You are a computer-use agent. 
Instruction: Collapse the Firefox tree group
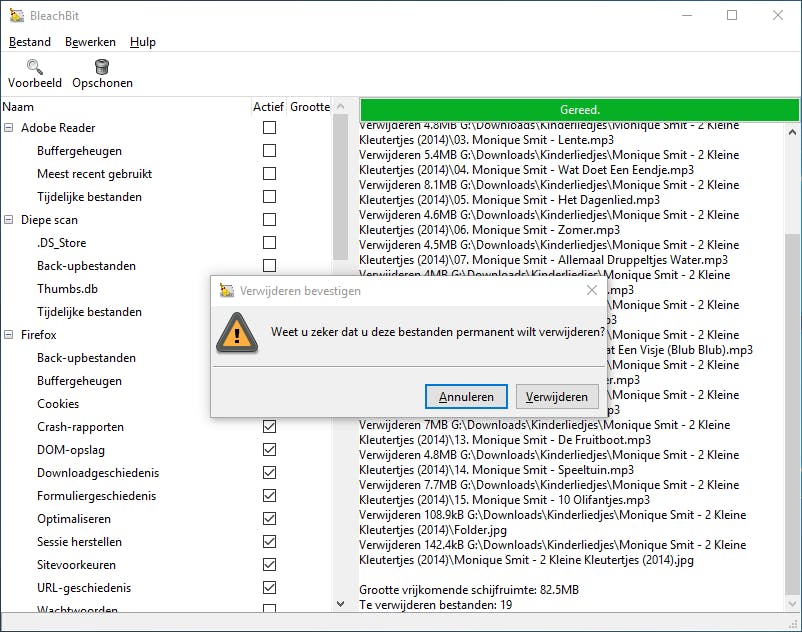click(x=9, y=334)
